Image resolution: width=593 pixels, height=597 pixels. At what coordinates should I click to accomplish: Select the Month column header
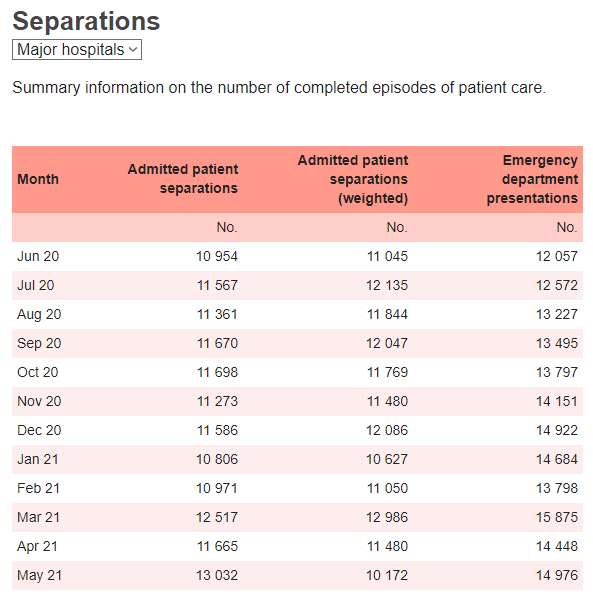coord(38,179)
